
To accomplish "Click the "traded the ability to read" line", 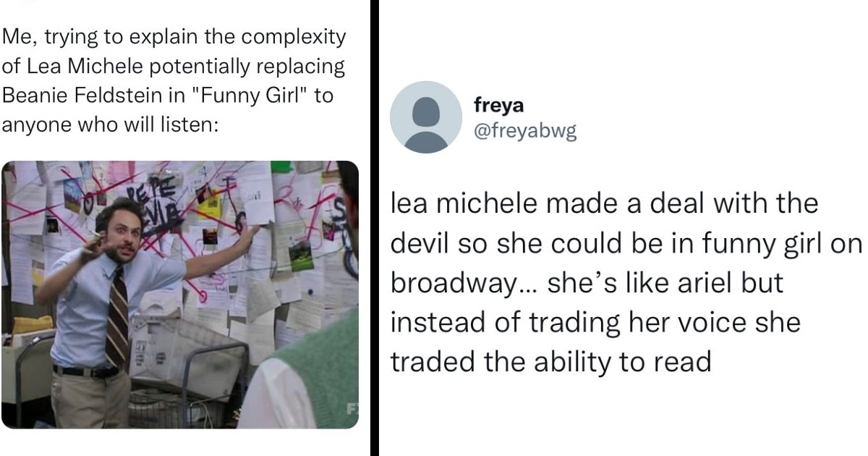I will 551,361.
